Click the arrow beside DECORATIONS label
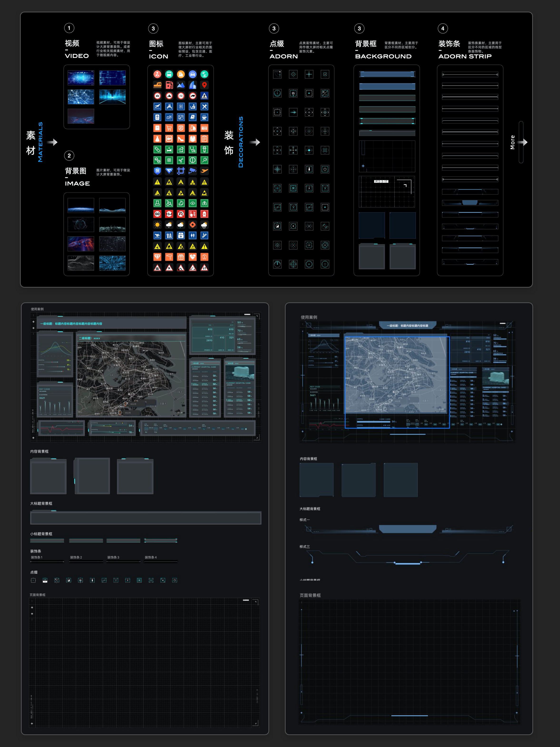The width and height of the screenshot is (560, 747). 255,142
